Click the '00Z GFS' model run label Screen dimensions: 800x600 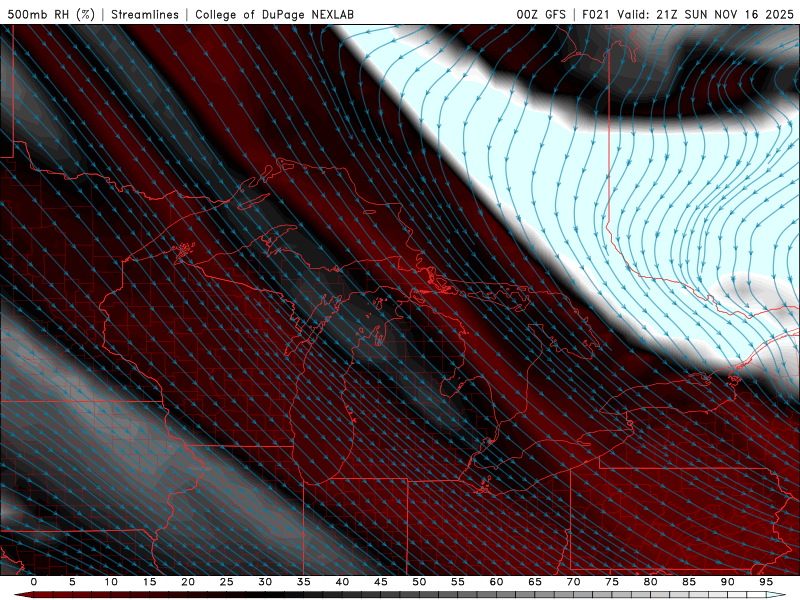pyautogui.click(x=541, y=14)
